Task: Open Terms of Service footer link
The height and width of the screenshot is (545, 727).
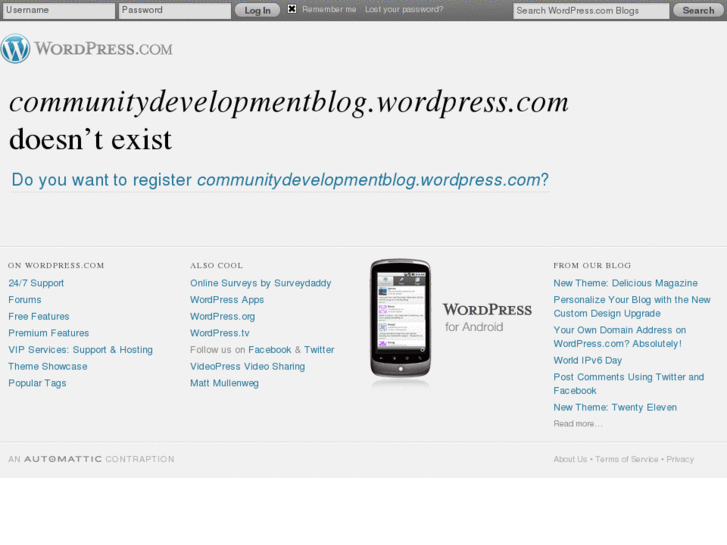Action: point(626,459)
